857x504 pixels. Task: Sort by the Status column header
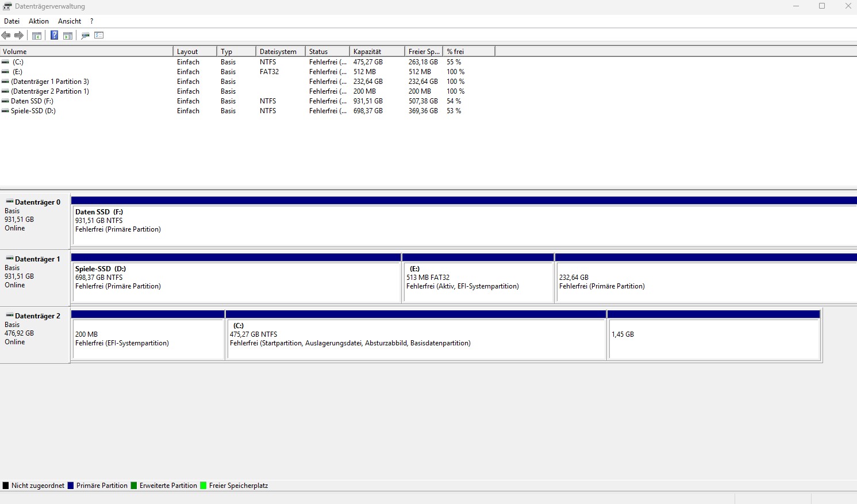[328, 51]
